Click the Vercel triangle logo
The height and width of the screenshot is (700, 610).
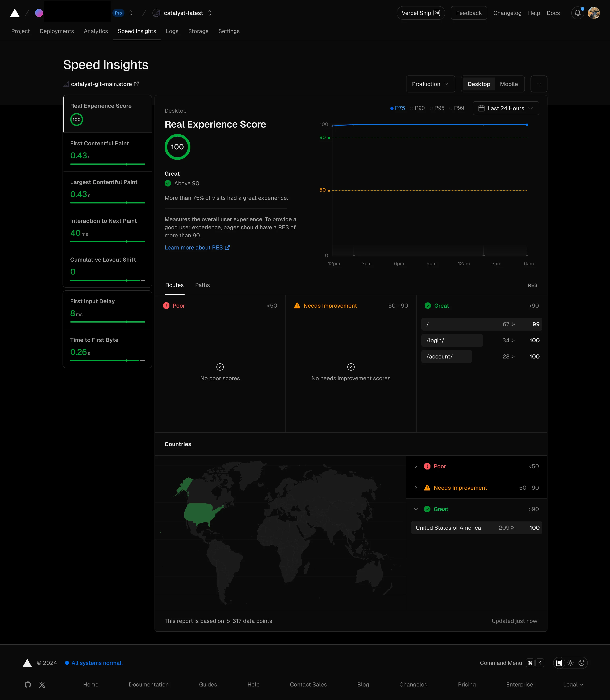tap(15, 13)
